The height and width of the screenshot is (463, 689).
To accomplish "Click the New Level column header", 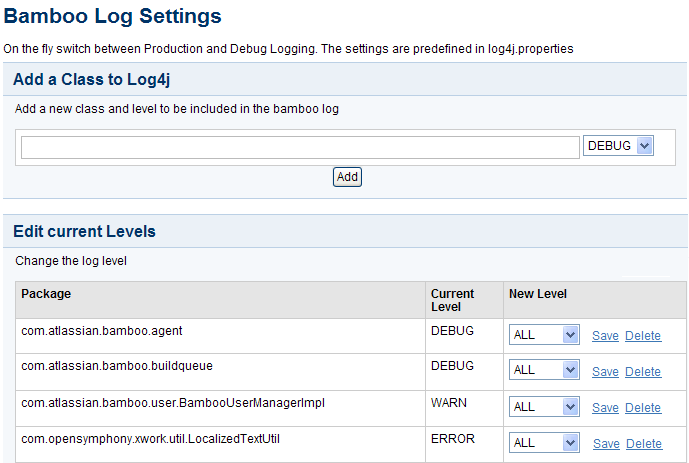I will point(537,293).
